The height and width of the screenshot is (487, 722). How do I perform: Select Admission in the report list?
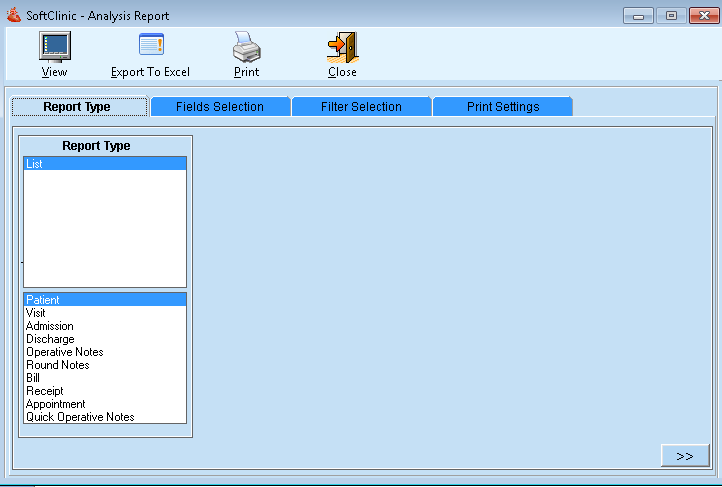tap(105, 326)
